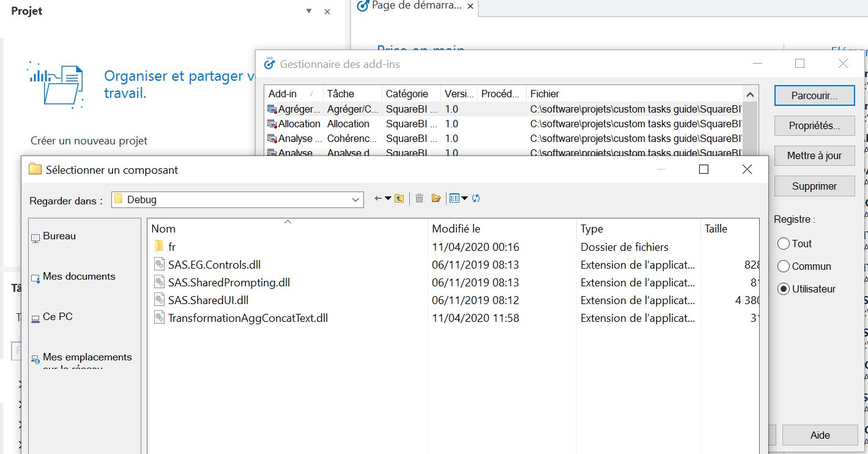
Task: Click the Parcourir... button
Action: pyautogui.click(x=814, y=95)
